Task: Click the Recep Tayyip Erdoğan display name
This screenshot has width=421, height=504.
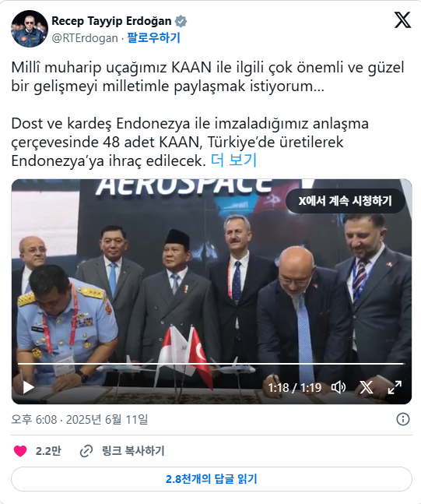Action: pyautogui.click(x=111, y=21)
